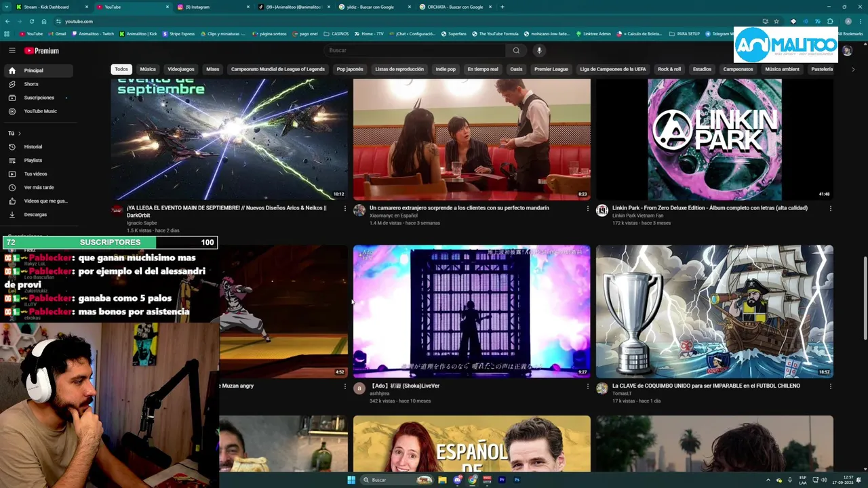Open the YouTube hamburger guide menu
Viewport: 868px width, 488px height.
tap(12, 50)
